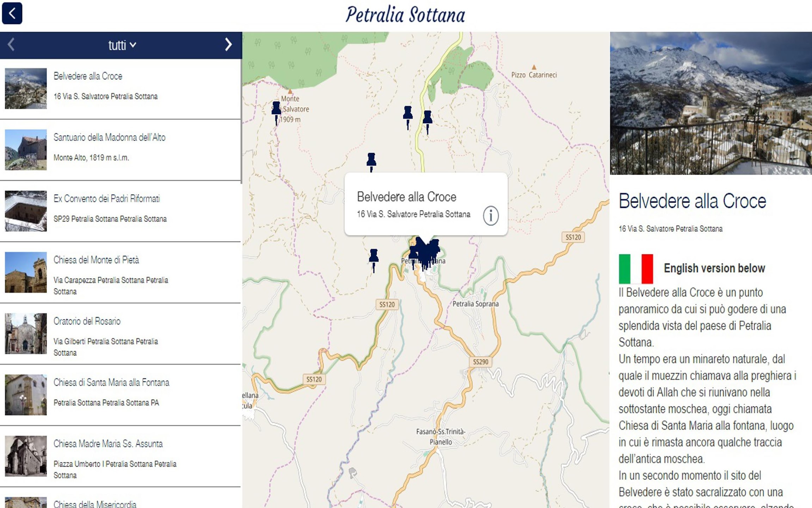
Task: Open the 'tutti' category dropdown
Action: (122, 45)
